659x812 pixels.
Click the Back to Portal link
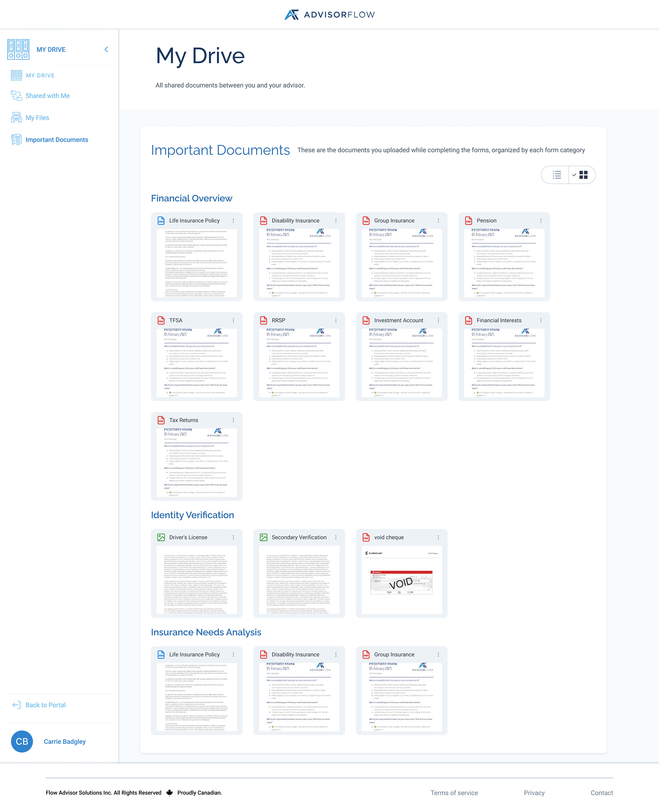click(45, 705)
